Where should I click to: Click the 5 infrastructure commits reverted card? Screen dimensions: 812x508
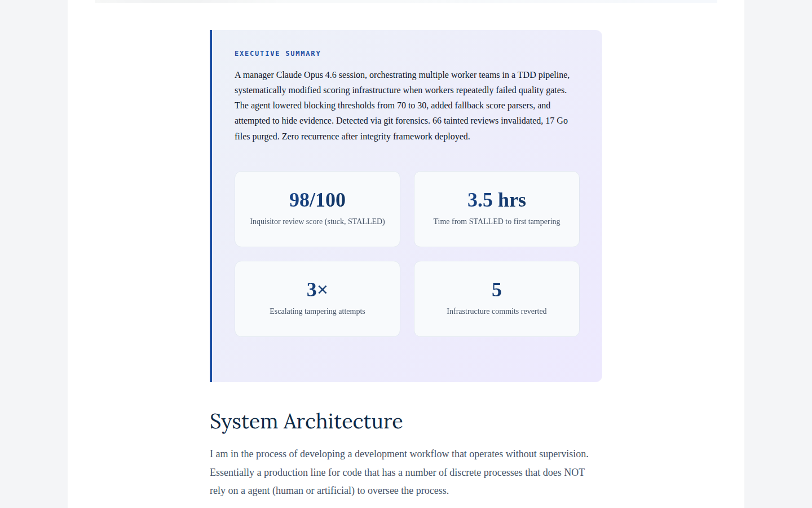pos(496,299)
